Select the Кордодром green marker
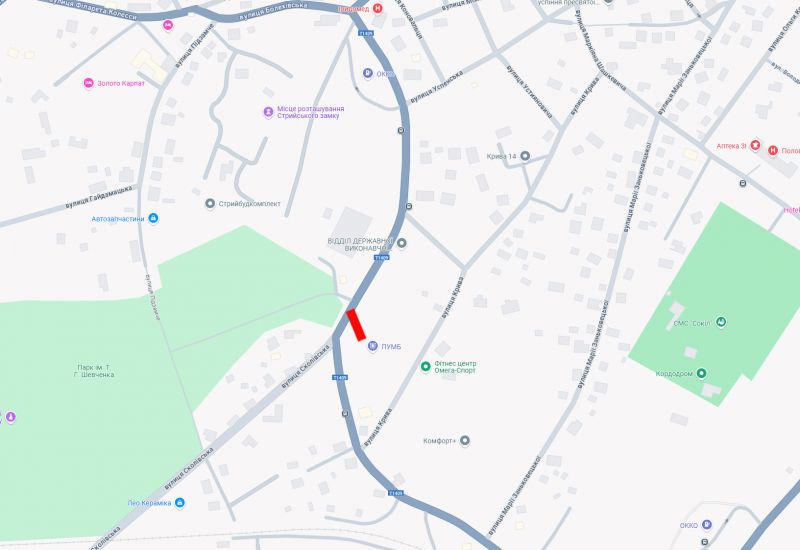 pos(702,373)
